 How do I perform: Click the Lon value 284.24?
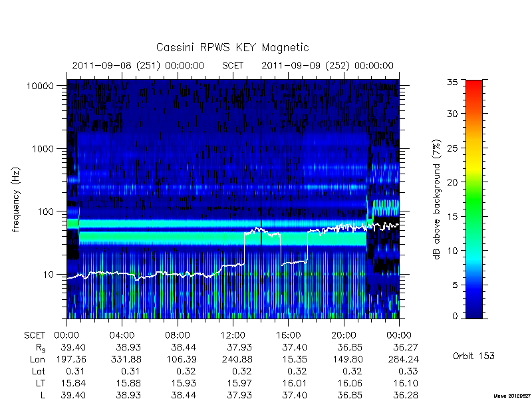[403, 359]
